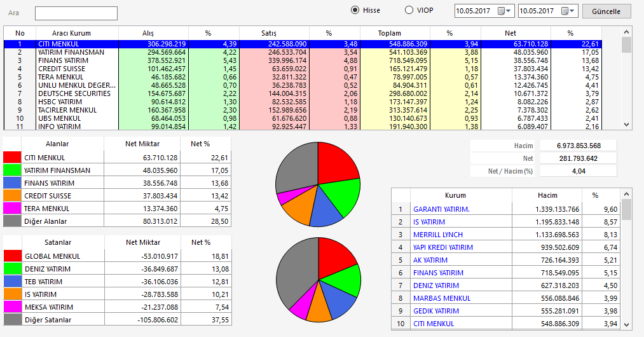The height and width of the screenshot is (337, 644).
Task: Click red swatch next to GLOBAL MENKUL
Action: pyautogui.click(x=12, y=256)
